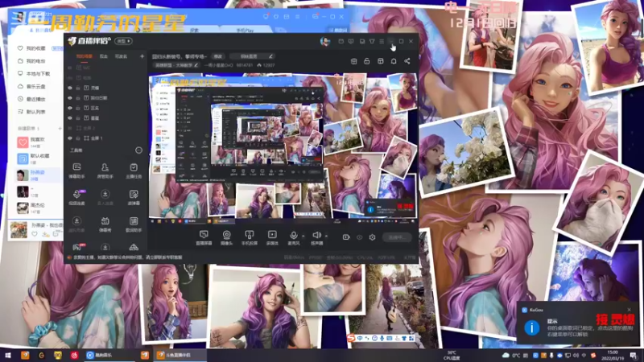Click the round more icon beside 工具箱
The width and height of the screenshot is (644, 362).
[x=138, y=150]
